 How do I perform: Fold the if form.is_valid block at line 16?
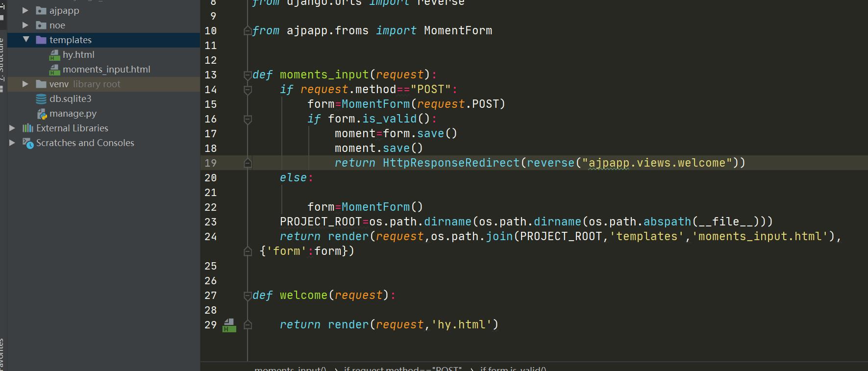click(248, 119)
